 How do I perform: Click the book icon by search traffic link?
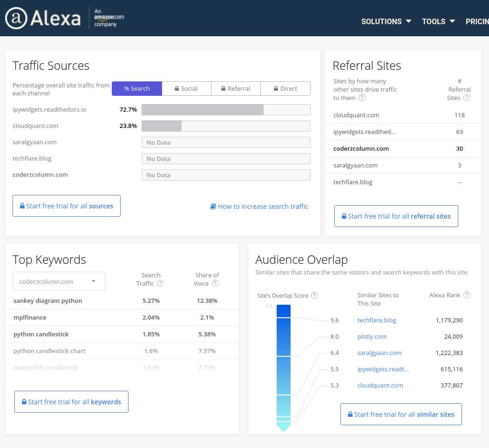coord(213,207)
